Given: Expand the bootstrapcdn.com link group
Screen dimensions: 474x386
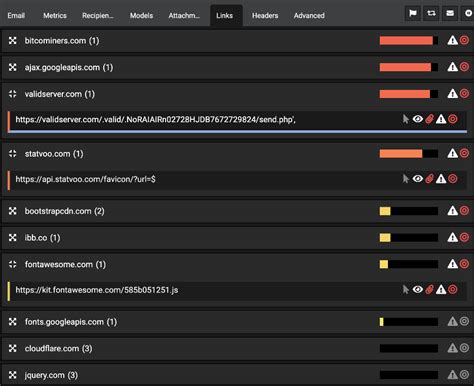Looking at the screenshot, I should (x=13, y=211).
